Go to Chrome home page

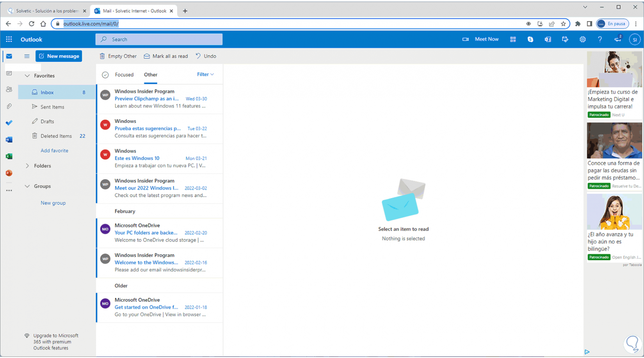pos(43,24)
